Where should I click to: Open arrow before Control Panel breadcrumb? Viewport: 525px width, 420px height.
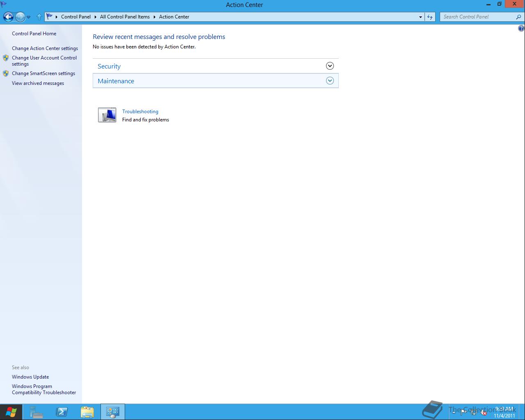pyautogui.click(x=57, y=17)
